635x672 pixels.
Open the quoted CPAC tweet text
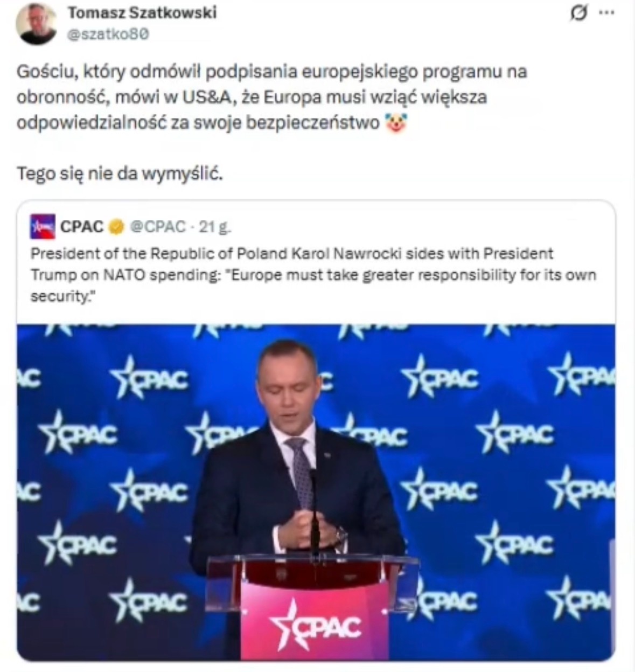pos(313,275)
